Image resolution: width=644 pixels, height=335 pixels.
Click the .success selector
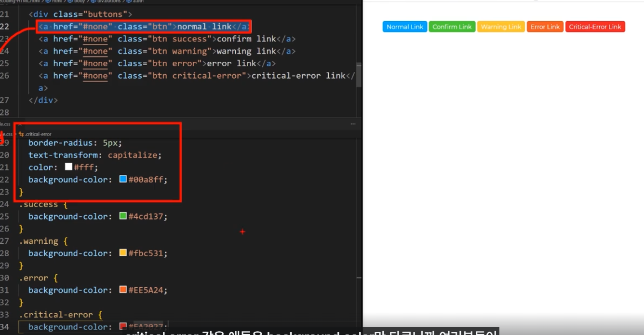[x=39, y=204]
